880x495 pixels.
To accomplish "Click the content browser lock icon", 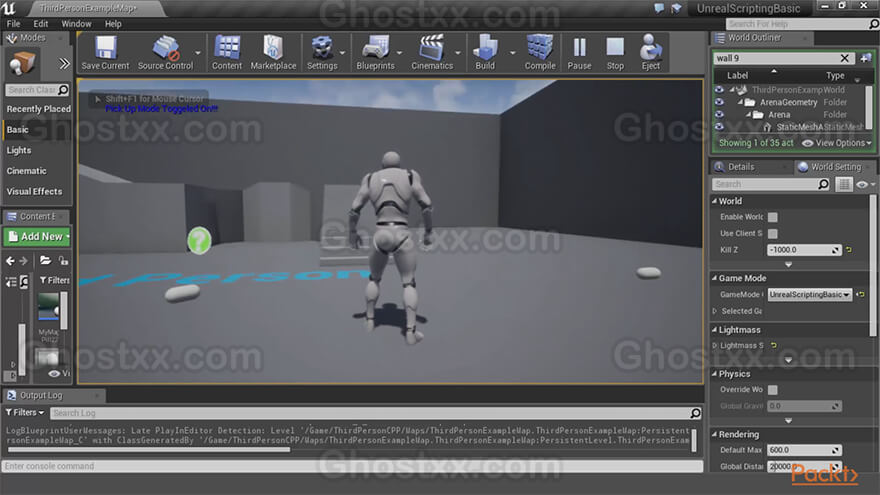I will click(x=63, y=260).
